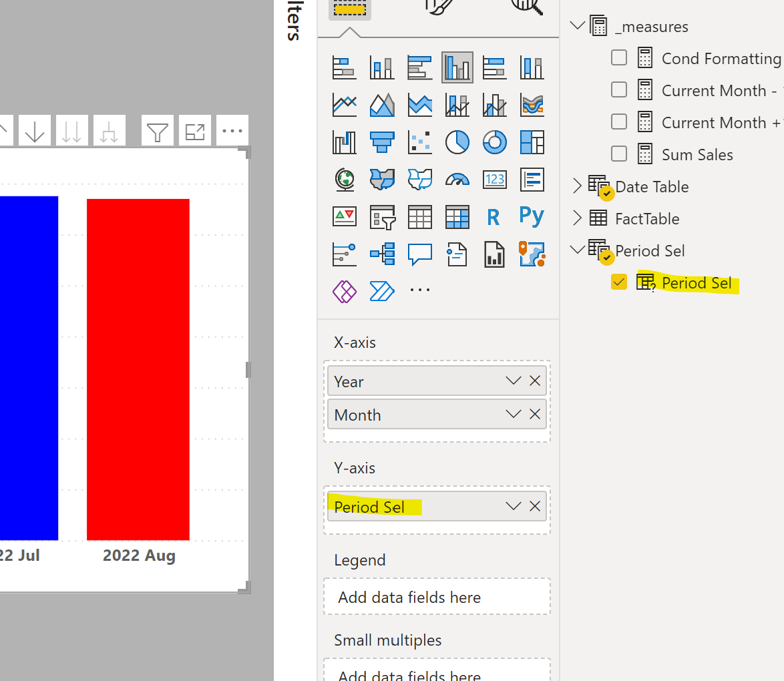Viewport: 784px width, 681px height.
Task: Click the blue 2022 Jul bar
Action: coord(29,368)
